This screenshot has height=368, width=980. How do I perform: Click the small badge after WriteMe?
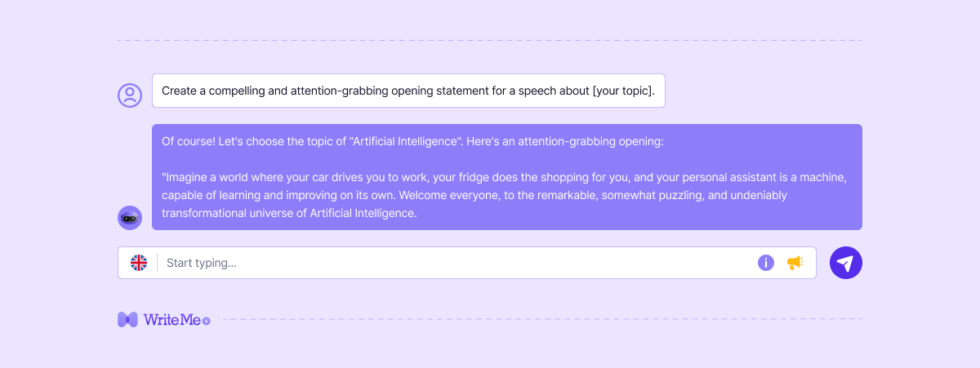[x=207, y=321]
